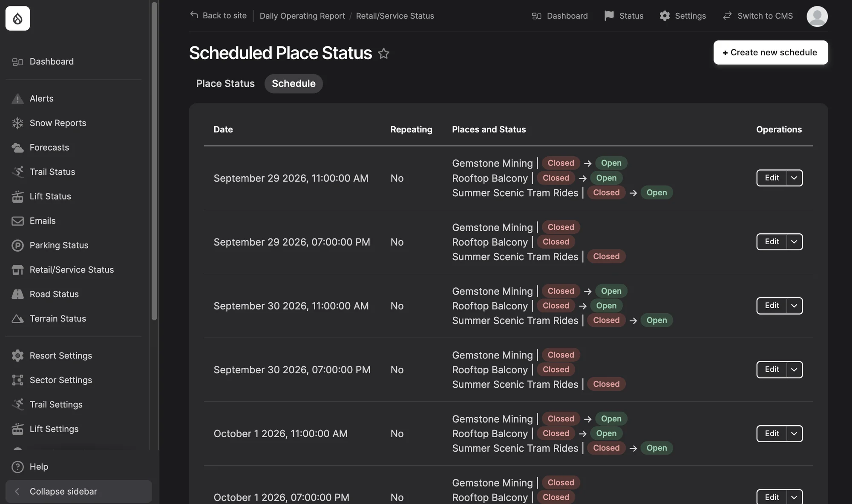Open Road Status via its road icon
Viewport: 852px width, 504px height.
[x=17, y=294]
